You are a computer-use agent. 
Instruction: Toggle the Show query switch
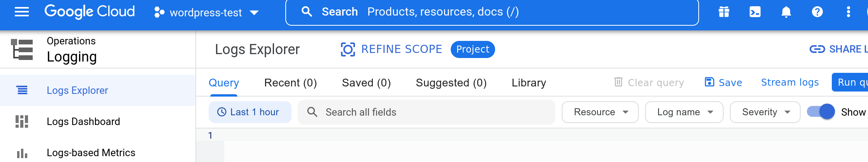coord(821,112)
